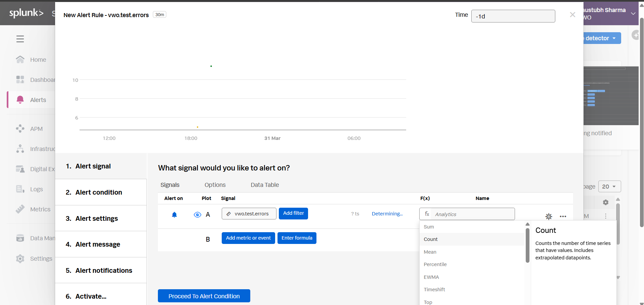This screenshot has width=644, height=305.
Task: Click the detector preview thumbnail
Action: click(x=611, y=96)
